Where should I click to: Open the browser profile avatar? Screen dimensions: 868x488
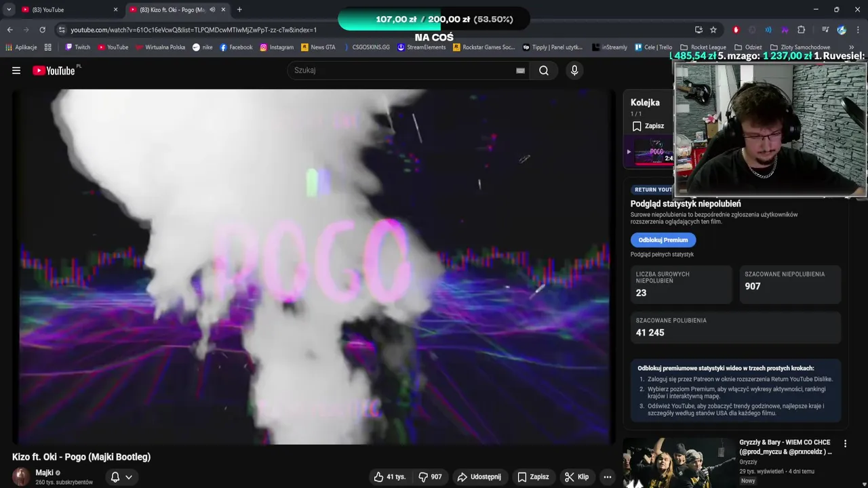pos(842,30)
